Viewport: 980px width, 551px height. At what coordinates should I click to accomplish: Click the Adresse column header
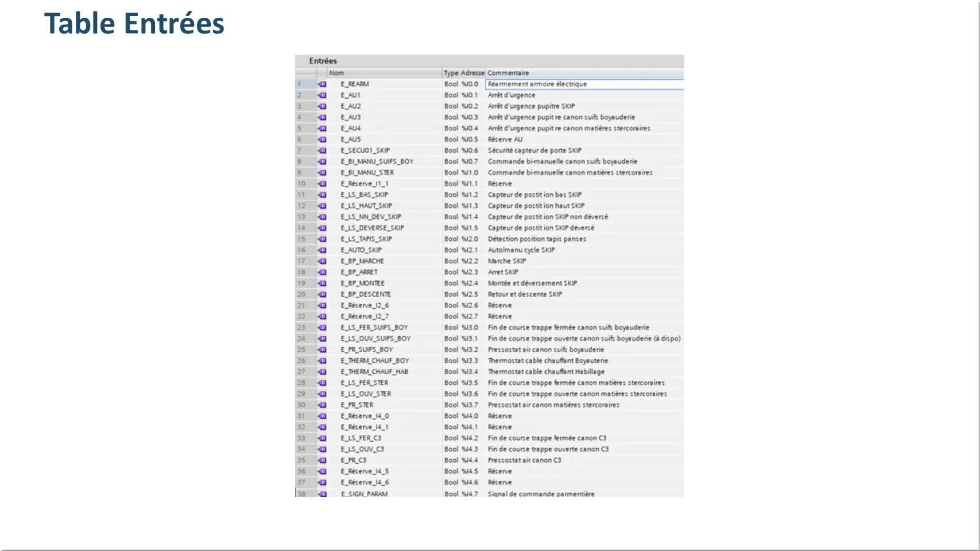click(x=472, y=73)
